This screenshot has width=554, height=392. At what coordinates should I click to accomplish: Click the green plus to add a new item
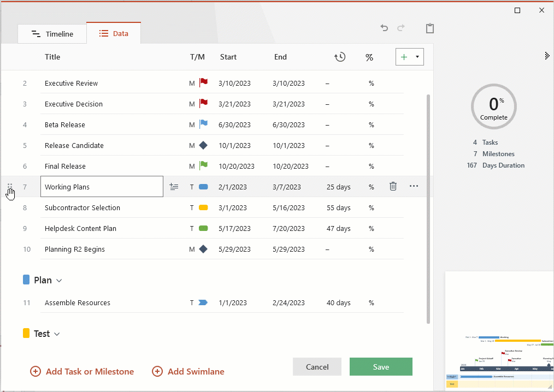click(x=405, y=56)
